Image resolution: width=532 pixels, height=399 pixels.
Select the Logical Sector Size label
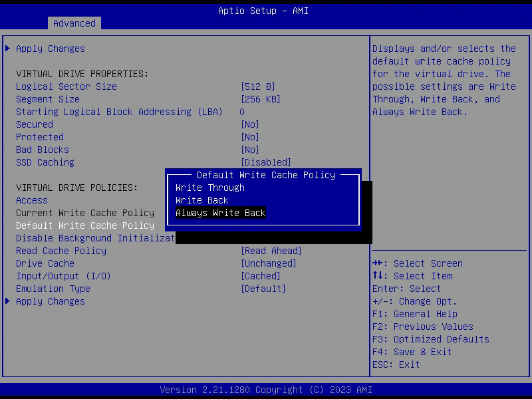tap(66, 86)
